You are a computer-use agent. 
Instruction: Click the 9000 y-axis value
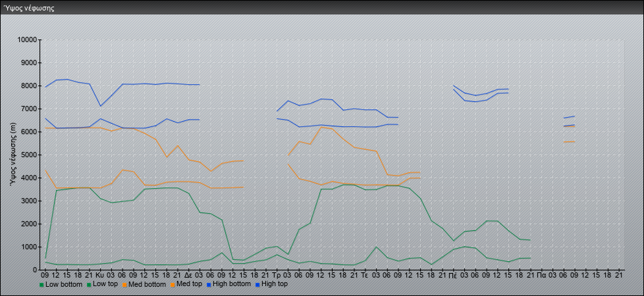pyautogui.click(x=29, y=62)
